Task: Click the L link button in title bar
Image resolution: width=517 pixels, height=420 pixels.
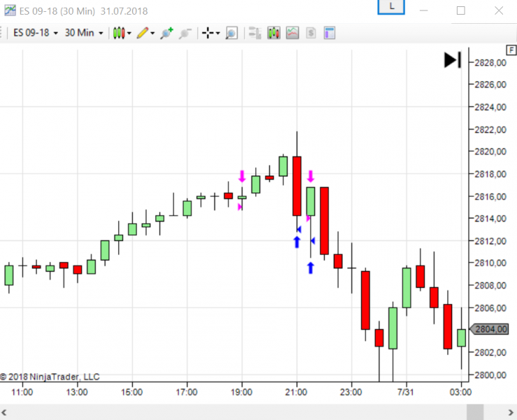Action: click(391, 6)
